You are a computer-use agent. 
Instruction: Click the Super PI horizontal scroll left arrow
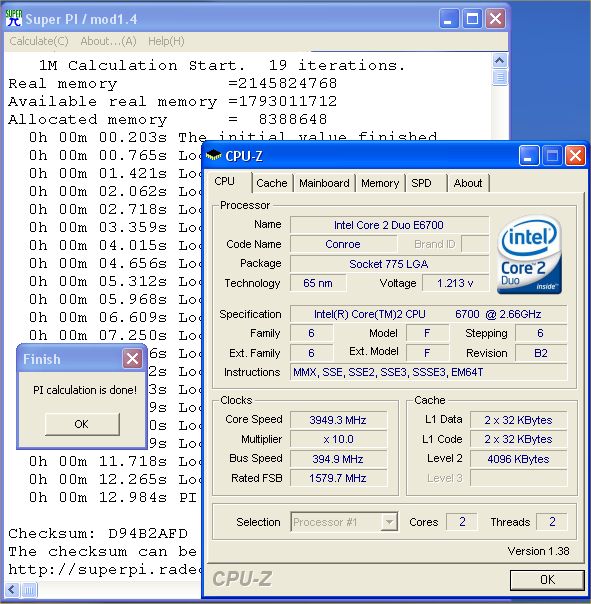point(12,589)
